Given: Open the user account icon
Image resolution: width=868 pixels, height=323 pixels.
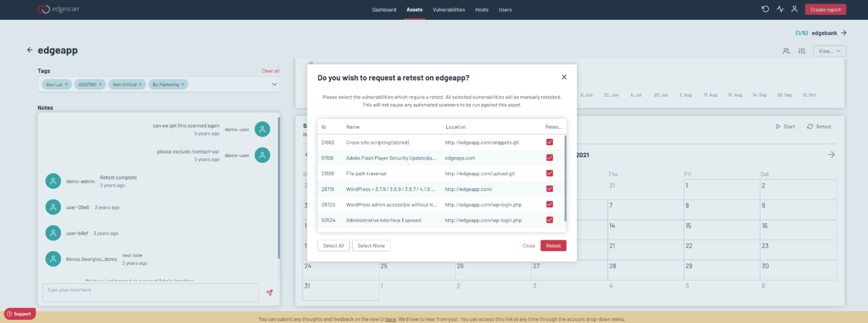Looking at the screenshot, I should [x=795, y=9].
